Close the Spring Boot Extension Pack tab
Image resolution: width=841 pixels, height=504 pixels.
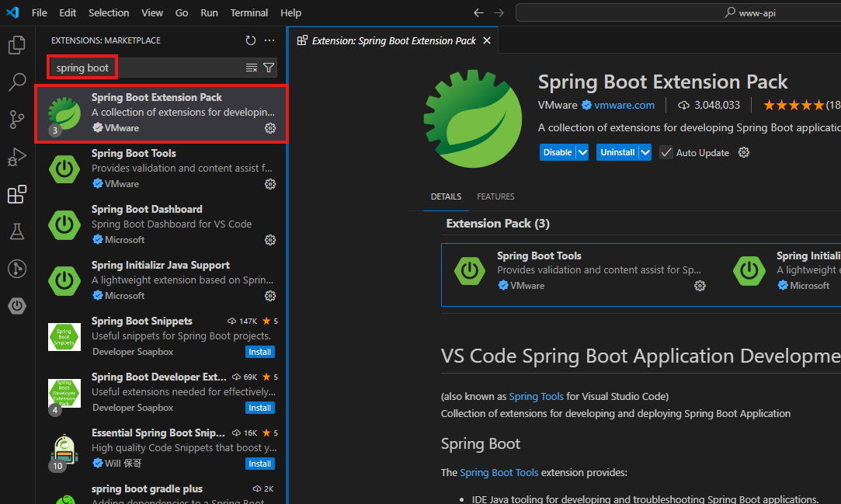[487, 40]
